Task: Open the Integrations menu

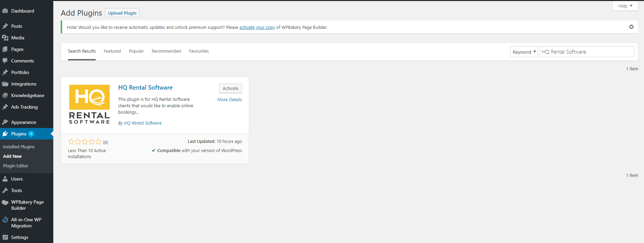Action: pos(24,84)
